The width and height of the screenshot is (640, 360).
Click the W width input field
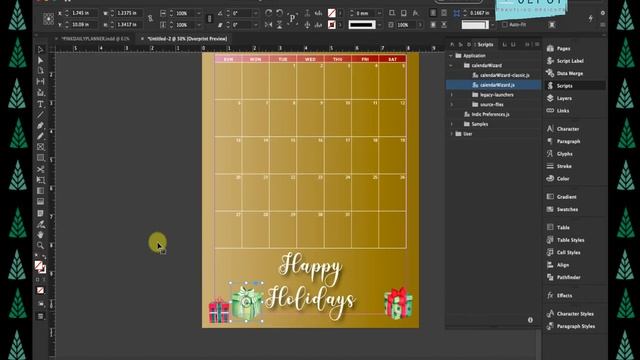tap(129, 13)
